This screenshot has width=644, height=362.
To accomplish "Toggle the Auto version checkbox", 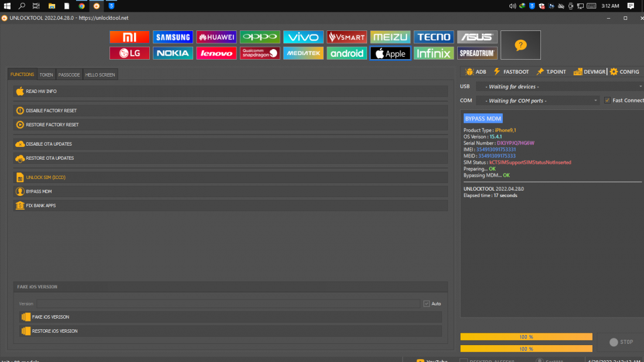I will point(426,304).
